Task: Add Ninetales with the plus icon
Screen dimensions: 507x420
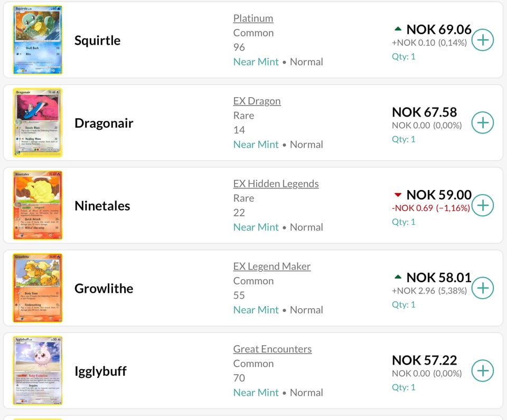Action: point(482,205)
